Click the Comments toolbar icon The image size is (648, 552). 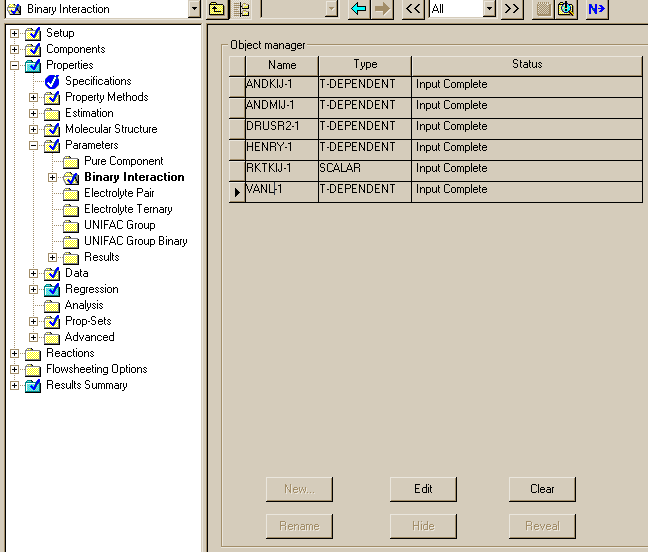(543, 9)
